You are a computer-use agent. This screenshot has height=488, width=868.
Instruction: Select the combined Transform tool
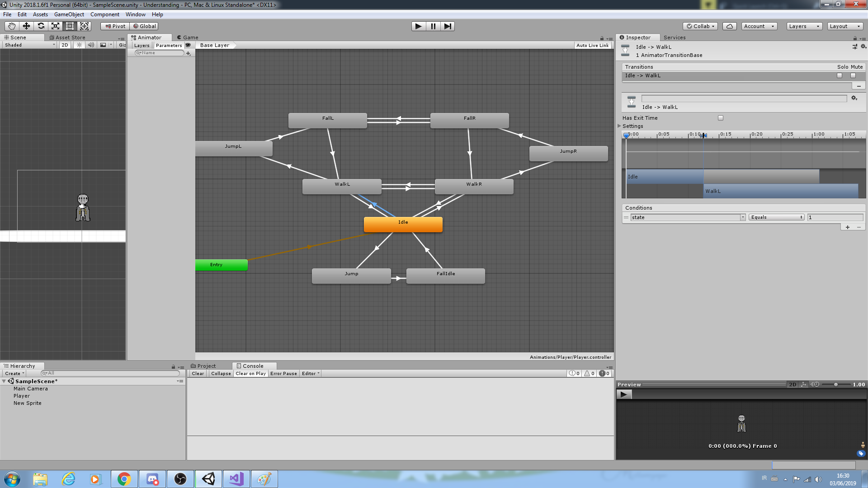click(84, 26)
